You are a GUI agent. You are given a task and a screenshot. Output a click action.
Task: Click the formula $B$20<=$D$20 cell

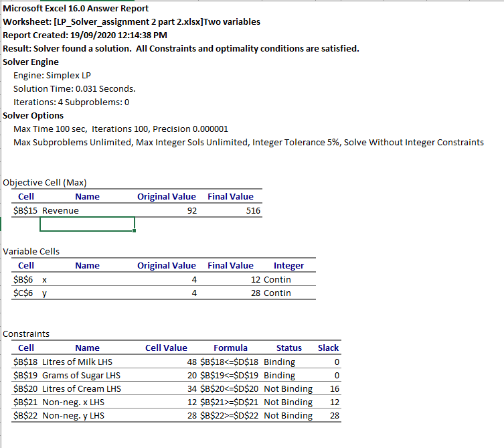click(229, 389)
